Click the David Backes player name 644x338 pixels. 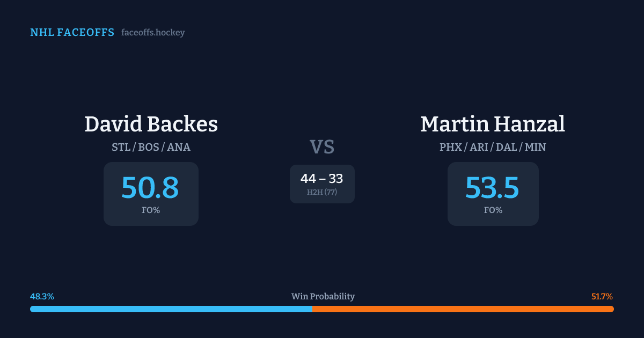point(151,124)
